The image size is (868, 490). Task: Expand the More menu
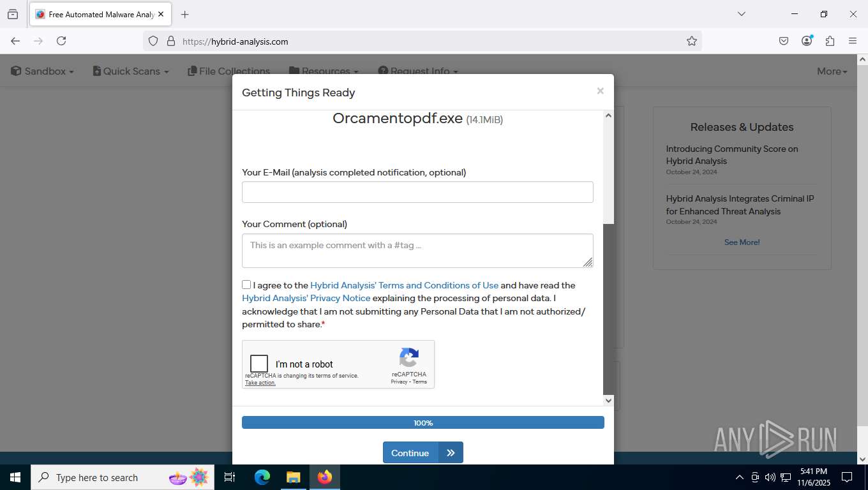coord(832,71)
